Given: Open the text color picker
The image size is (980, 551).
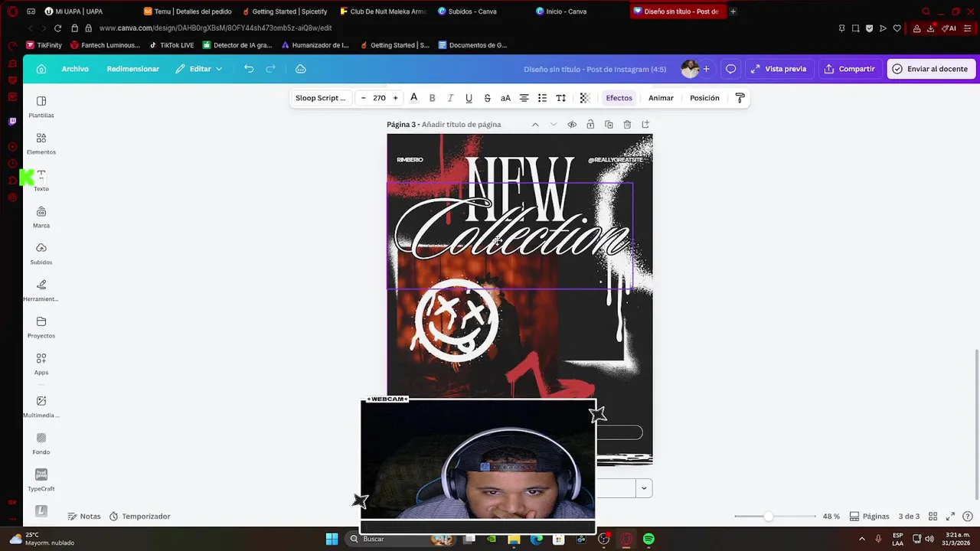Looking at the screenshot, I should [414, 98].
